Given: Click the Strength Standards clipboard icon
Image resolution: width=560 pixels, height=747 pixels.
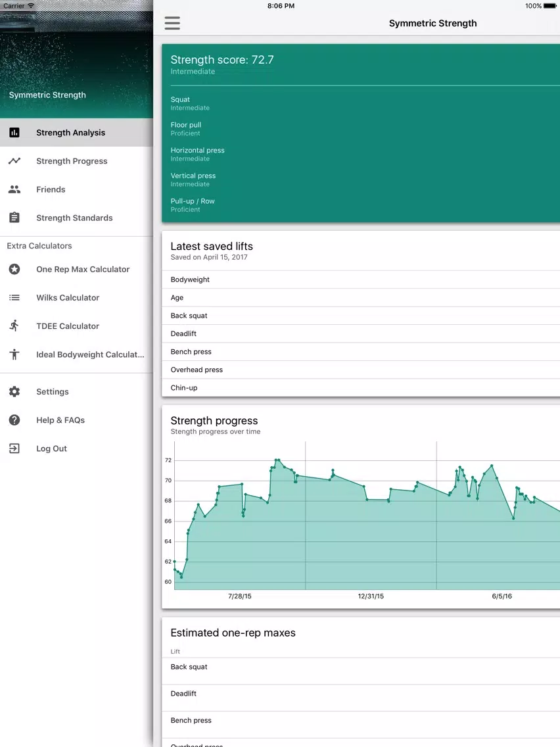Looking at the screenshot, I should pos(14,218).
